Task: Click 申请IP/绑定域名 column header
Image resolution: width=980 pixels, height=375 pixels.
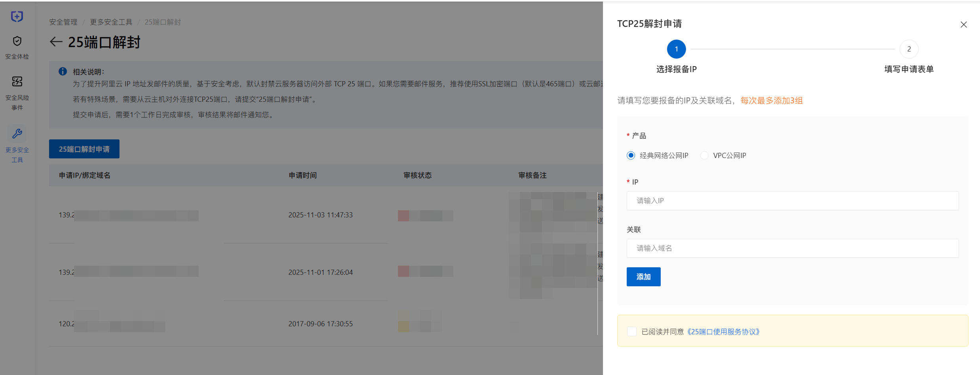Action: [x=85, y=175]
